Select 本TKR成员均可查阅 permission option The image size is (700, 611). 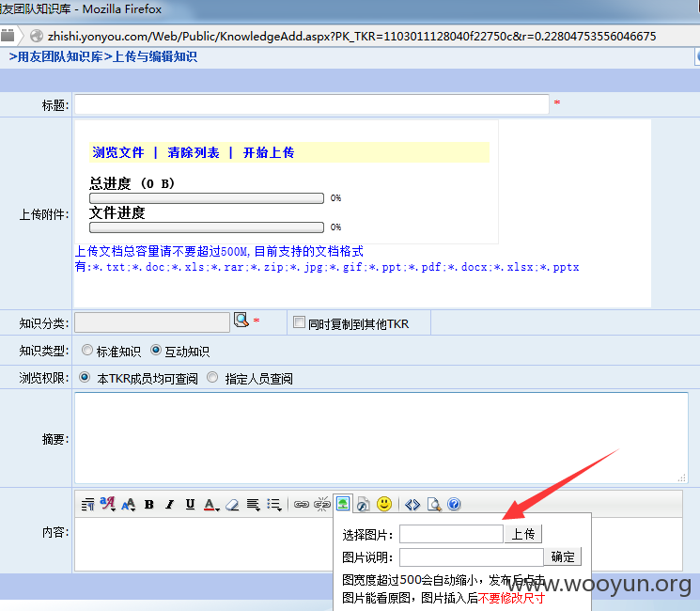point(85,377)
